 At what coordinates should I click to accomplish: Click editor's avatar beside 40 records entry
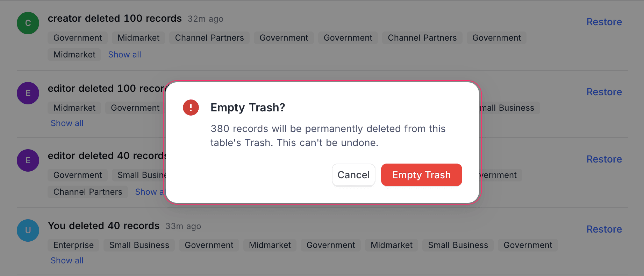point(28,160)
